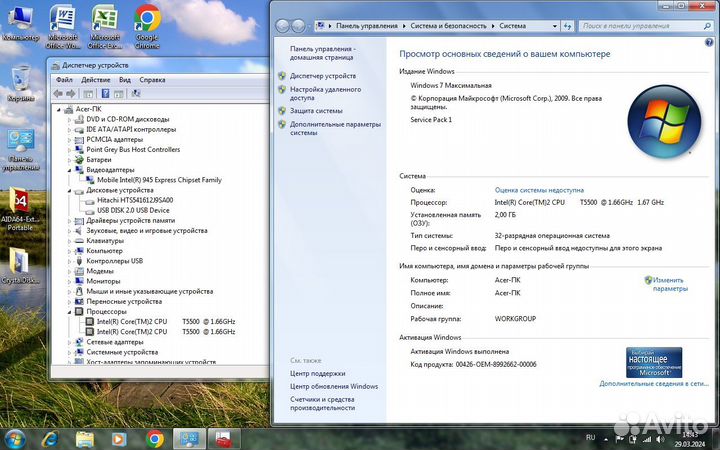
Task: Click Scan for hardware changes toolbar icon
Action: (x=136, y=94)
